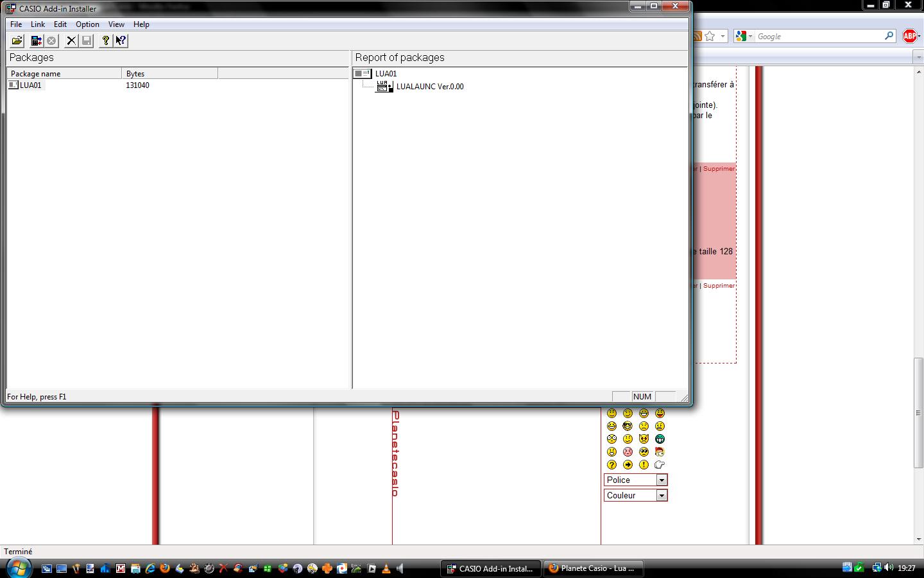The height and width of the screenshot is (578, 924).
Task: Switch to CASIO Add-in Installer taskbar button
Action: point(491,568)
